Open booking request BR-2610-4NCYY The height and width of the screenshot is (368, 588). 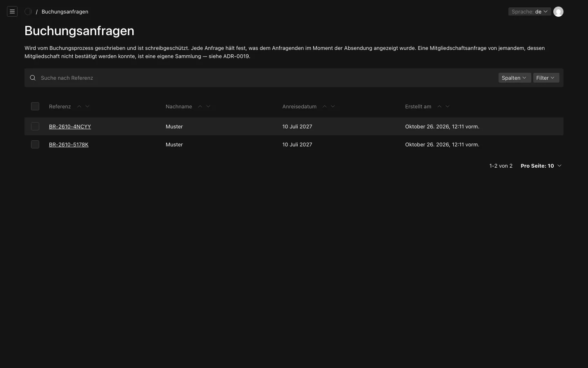tap(70, 126)
